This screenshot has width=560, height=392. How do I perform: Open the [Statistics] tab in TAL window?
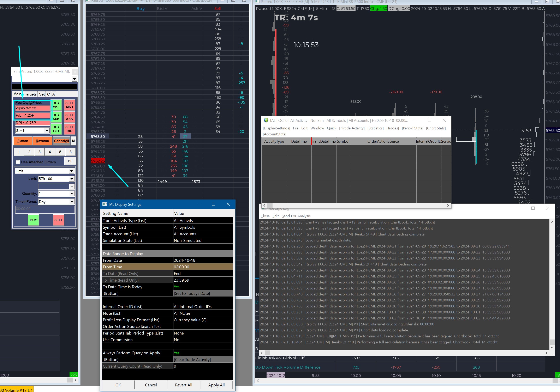pyautogui.click(x=375, y=128)
